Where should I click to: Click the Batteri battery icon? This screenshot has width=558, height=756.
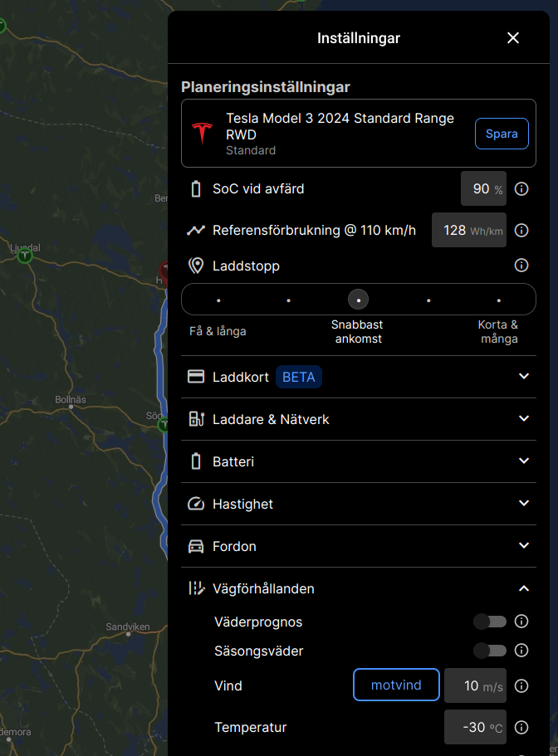[x=196, y=461]
